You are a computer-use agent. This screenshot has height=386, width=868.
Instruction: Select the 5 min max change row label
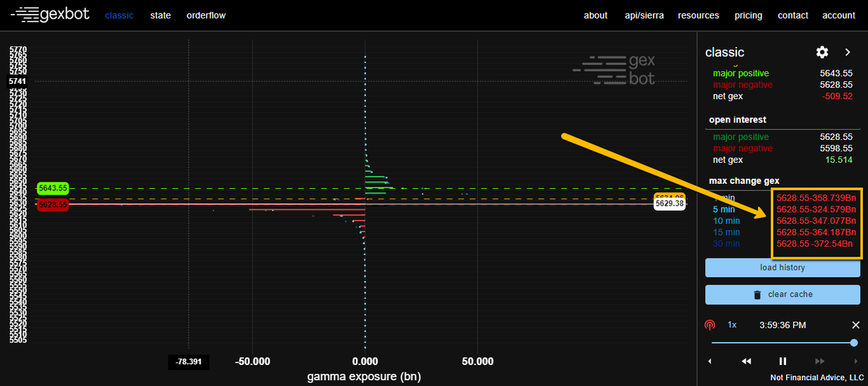coord(724,209)
